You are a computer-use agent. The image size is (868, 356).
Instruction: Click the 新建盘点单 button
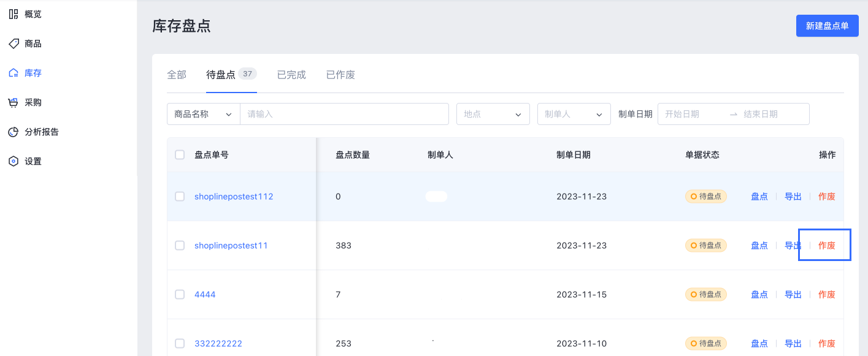[x=828, y=26]
